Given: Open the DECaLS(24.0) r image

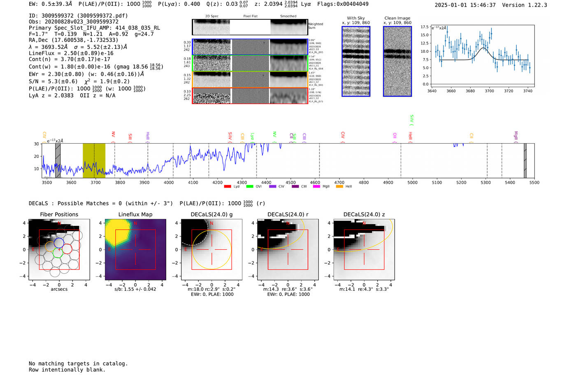Looking at the screenshot, I should point(288,249).
